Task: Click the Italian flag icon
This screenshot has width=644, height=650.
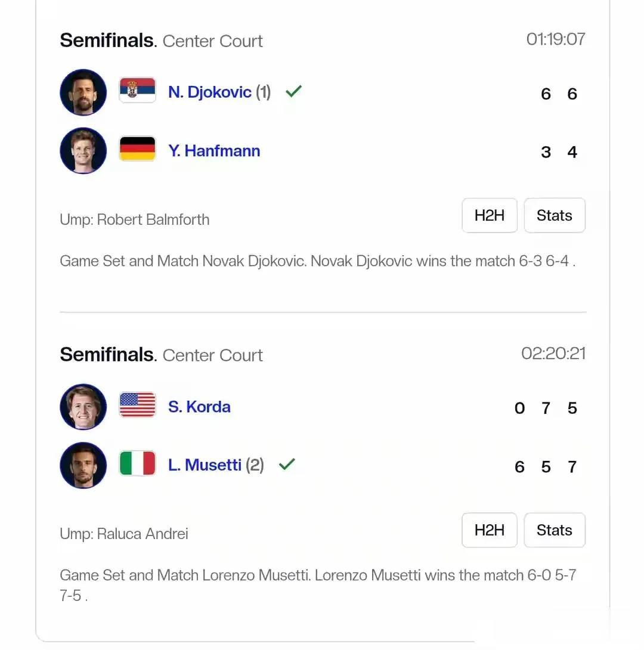Action: 137,463
